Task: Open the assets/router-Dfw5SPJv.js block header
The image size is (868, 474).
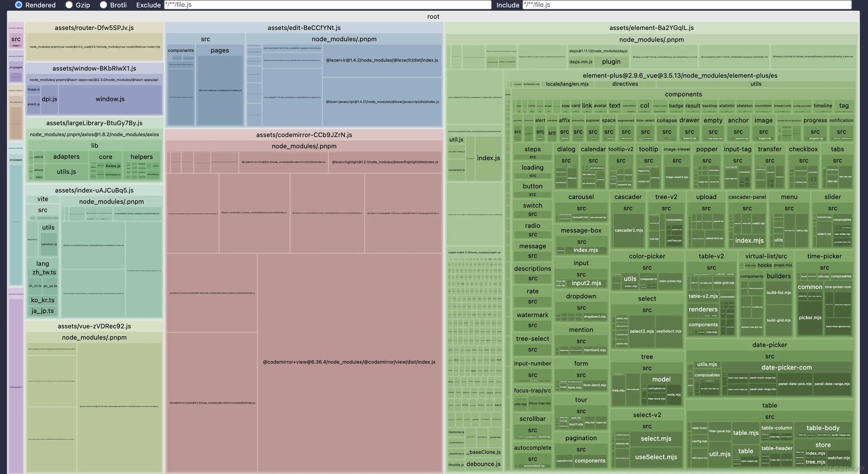Action: [94, 28]
